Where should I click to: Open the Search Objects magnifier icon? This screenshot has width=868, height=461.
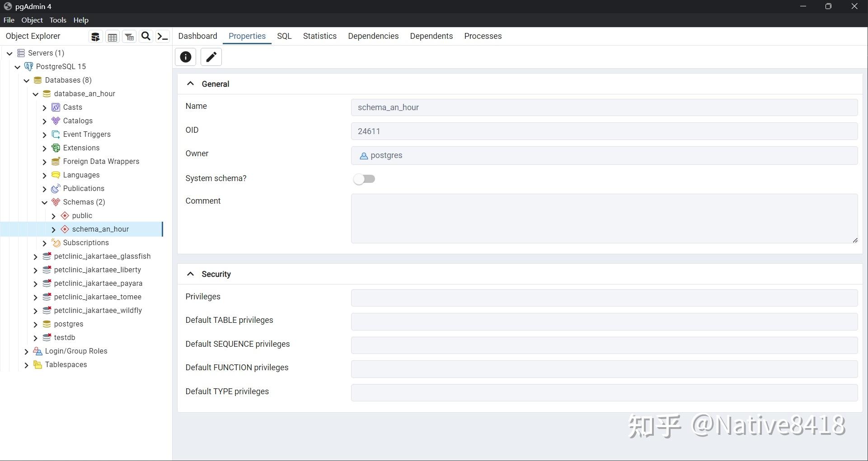[x=145, y=37]
